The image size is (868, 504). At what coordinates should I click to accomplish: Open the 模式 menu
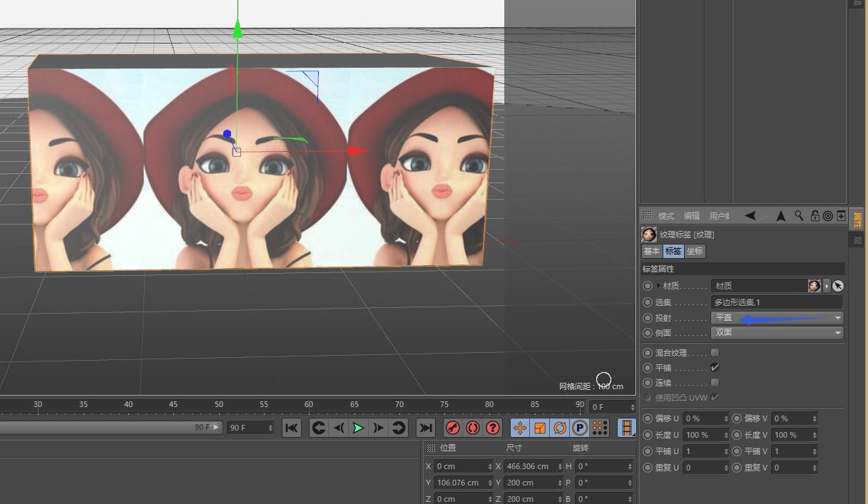coord(666,216)
